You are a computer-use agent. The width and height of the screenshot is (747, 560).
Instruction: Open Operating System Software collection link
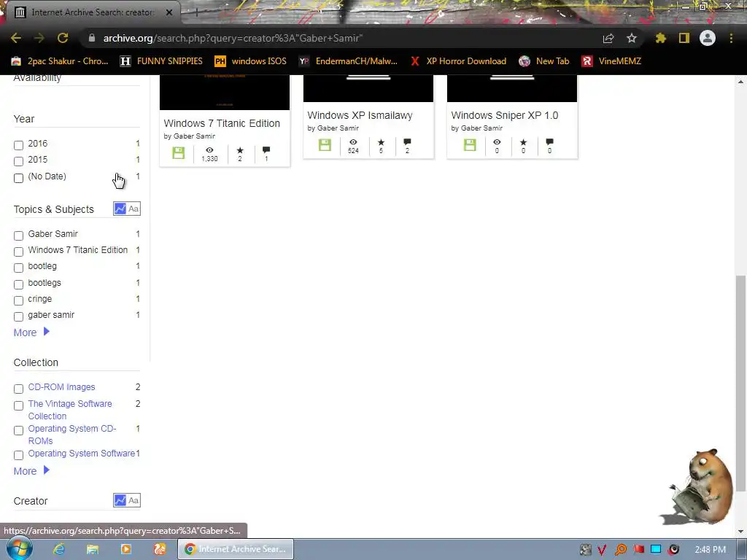point(82,454)
